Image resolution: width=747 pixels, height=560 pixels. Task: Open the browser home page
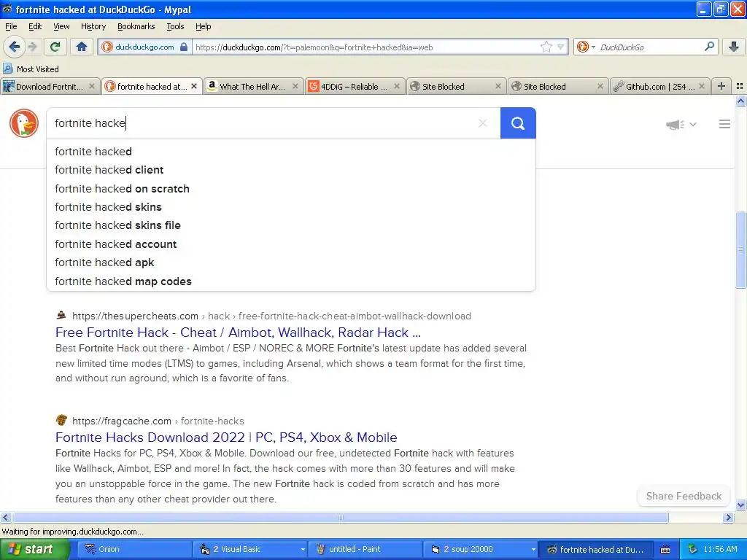coord(82,47)
